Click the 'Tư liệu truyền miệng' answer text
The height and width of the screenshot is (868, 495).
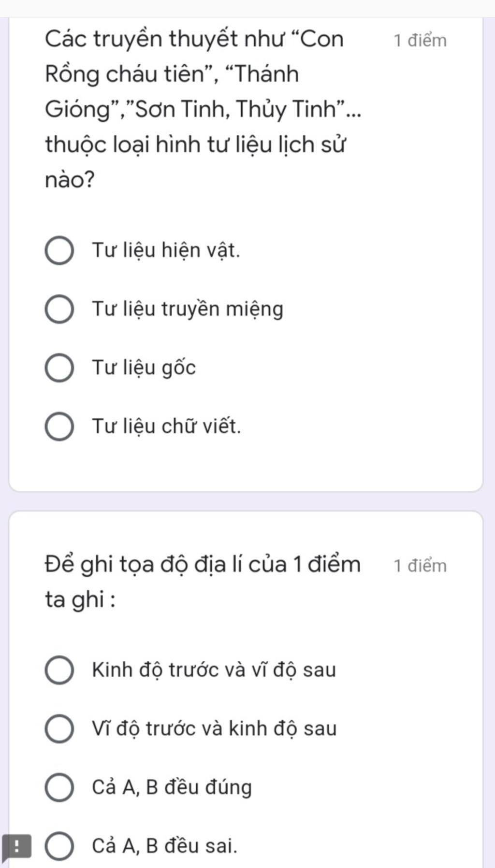188,309
